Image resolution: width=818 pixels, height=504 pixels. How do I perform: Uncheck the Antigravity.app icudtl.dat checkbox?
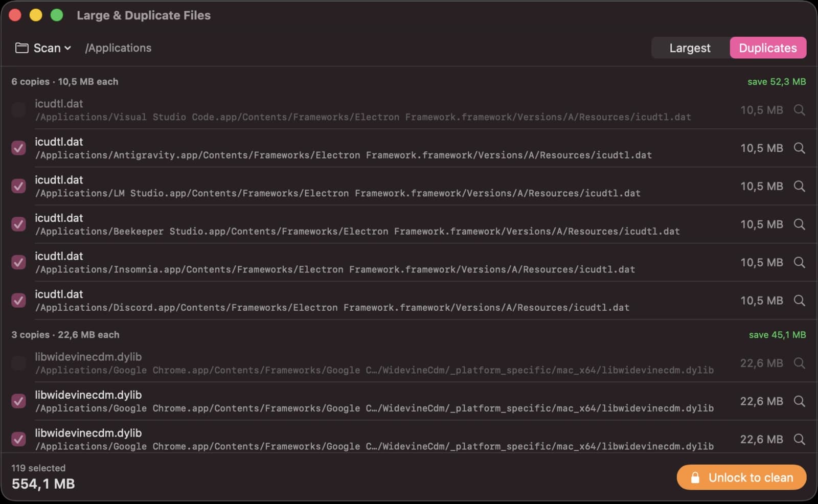pyautogui.click(x=19, y=148)
